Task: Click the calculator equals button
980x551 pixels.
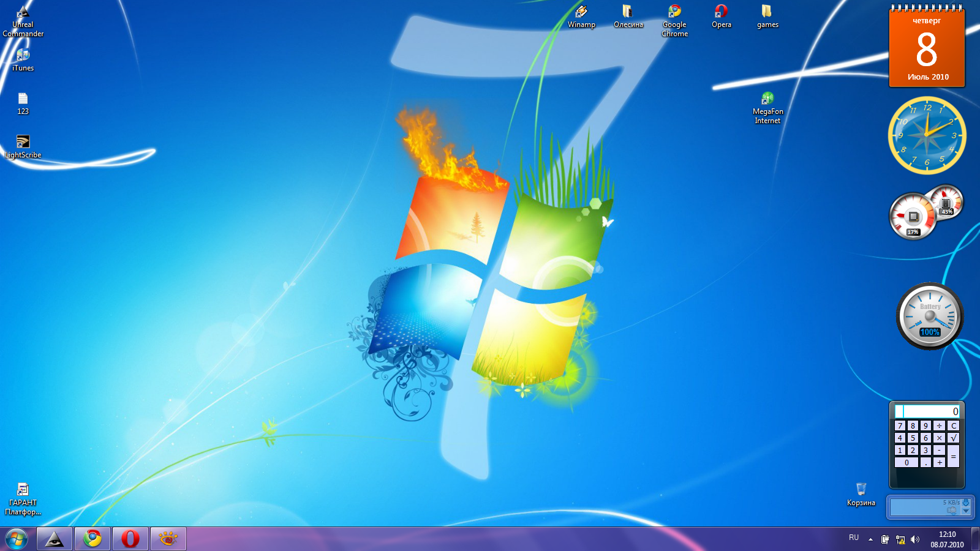Action: 954,456
